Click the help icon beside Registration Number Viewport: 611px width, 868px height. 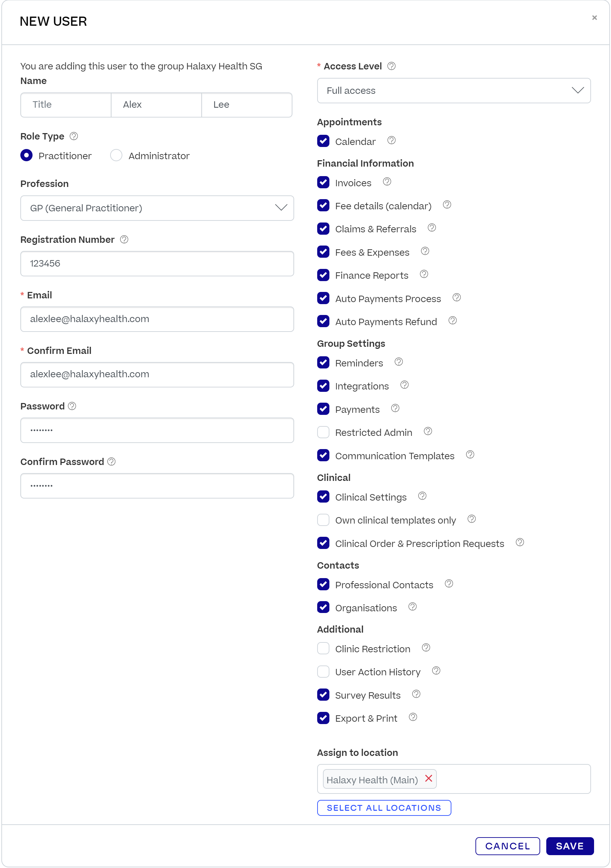point(124,239)
